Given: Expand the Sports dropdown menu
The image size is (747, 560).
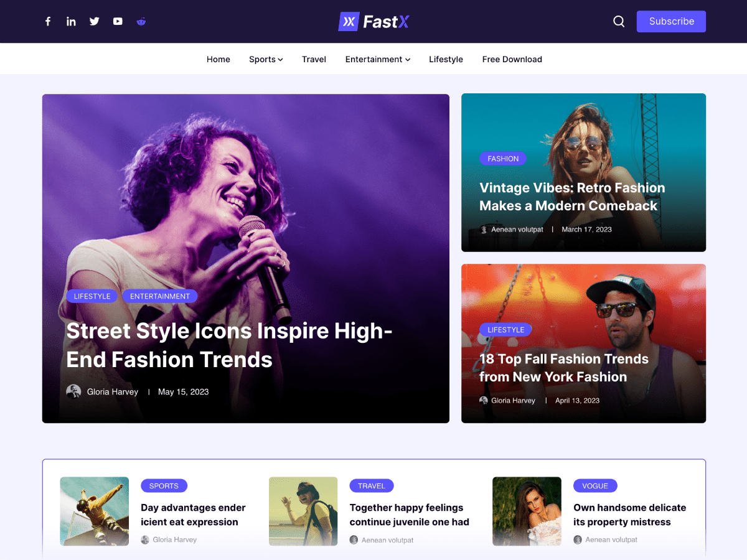Looking at the screenshot, I should pyautogui.click(x=266, y=58).
